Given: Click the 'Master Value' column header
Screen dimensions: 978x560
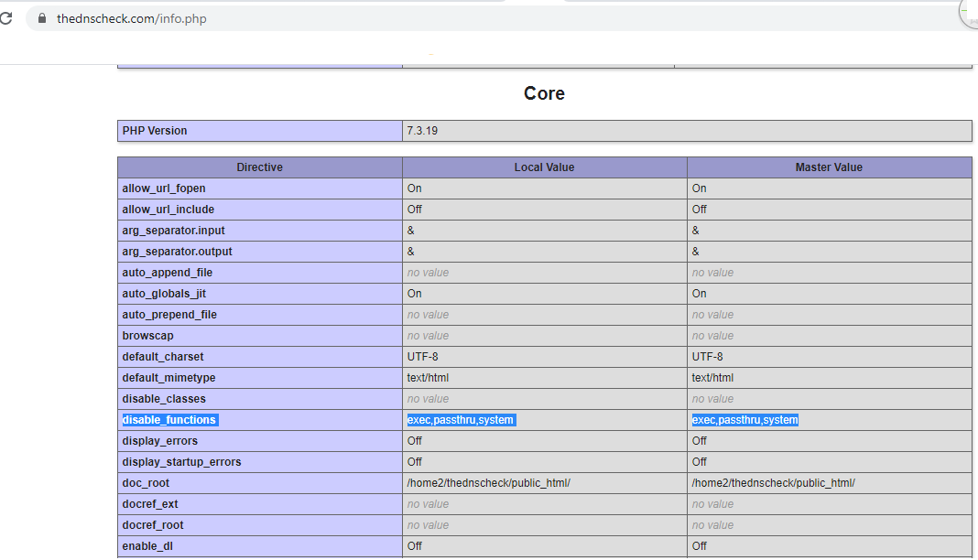Looking at the screenshot, I should coord(830,167).
